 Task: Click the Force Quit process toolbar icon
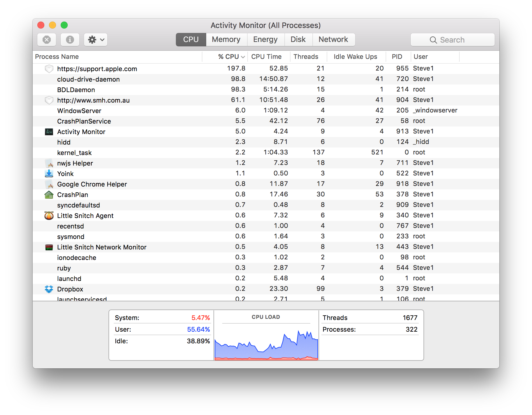(47, 40)
